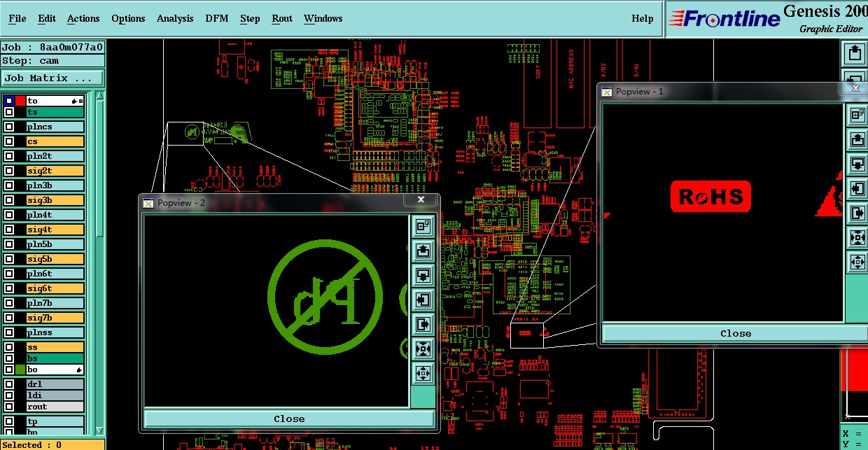The image size is (868, 450).
Task: Toggle the checkbox for layer 'ts'
Action: click(9, 112)
